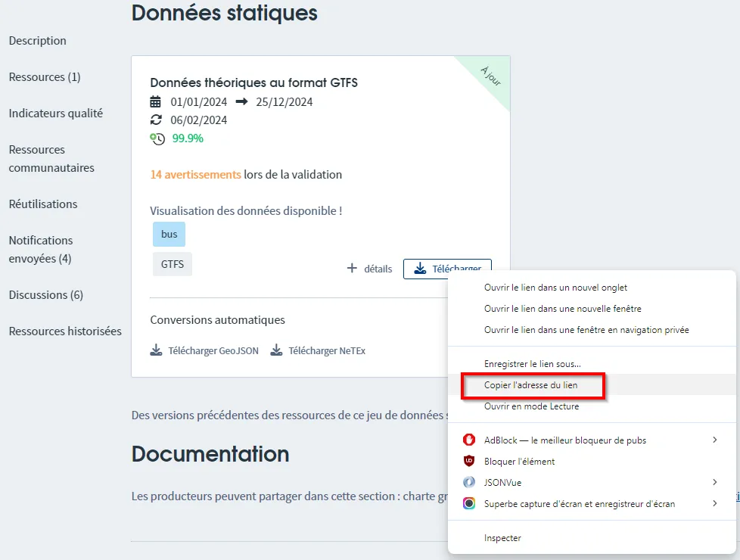
Task: Click the refresh icon beside 06/02/2024
Action: pyautogui.click(x=156, y=120)
